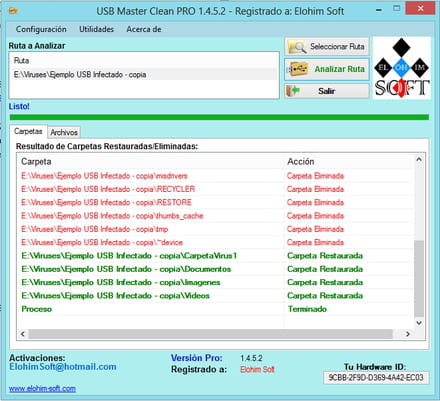The image size is (440, 401).
Task: Click the version number 1.4.5.2
Action: (x=251, y=358)
